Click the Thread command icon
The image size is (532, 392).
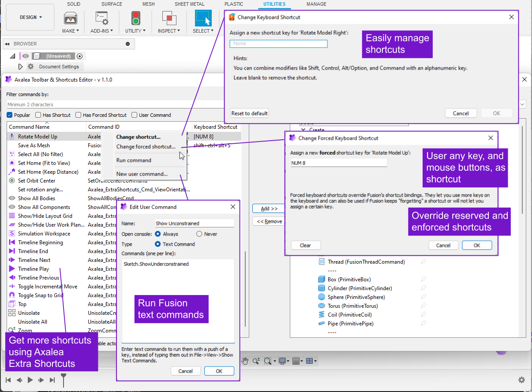[x=322, y=262]
